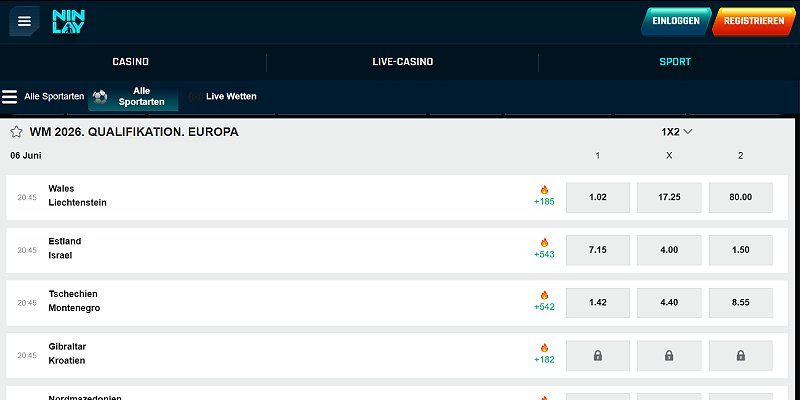Open the hamburger menu beside the Ninlay logo
This screenshot has width=800, height=400.
click(24, 21)
